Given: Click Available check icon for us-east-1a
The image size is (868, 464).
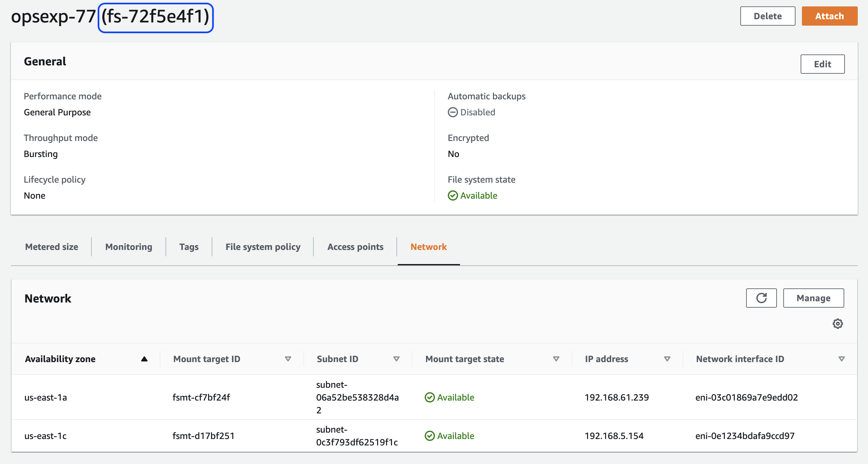Looking at the screenshot, I should tap(429, 397).
